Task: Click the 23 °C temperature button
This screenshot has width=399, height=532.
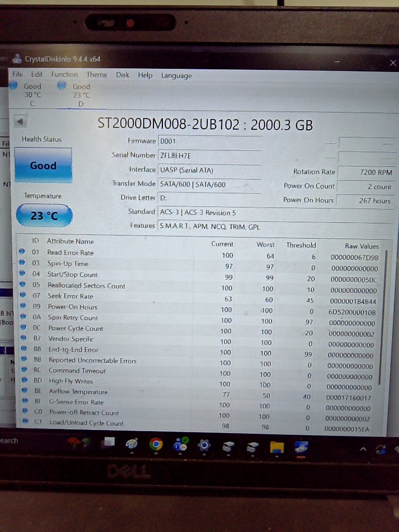Action: tap(44, 216)
